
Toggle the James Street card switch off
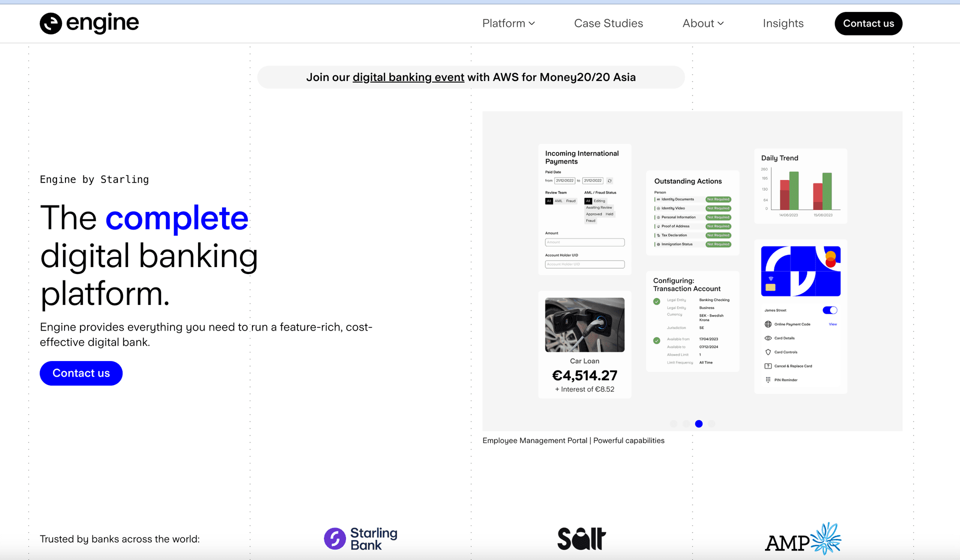click(x=830, y=310)
